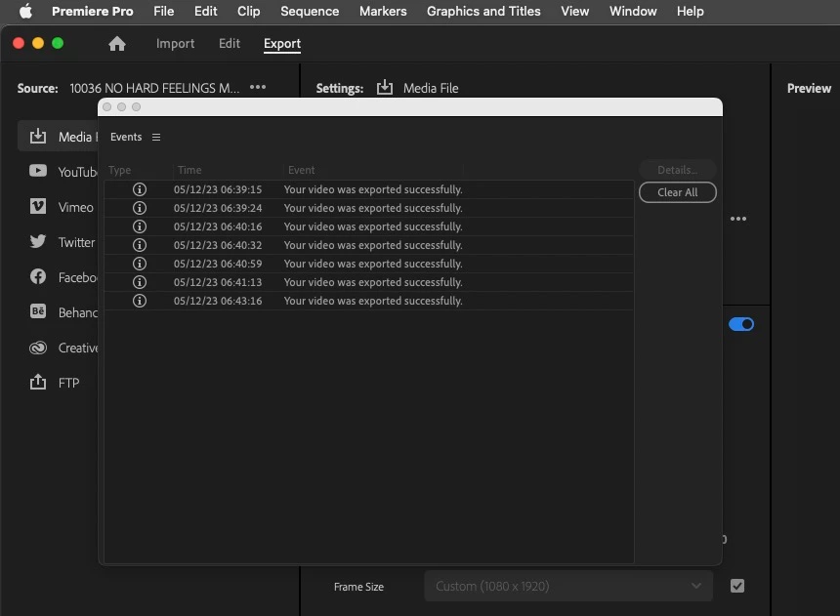Select timestamp 05/12/23 06:40:16
The height and width of the screenshot is (616, 840).
(218, 226)
